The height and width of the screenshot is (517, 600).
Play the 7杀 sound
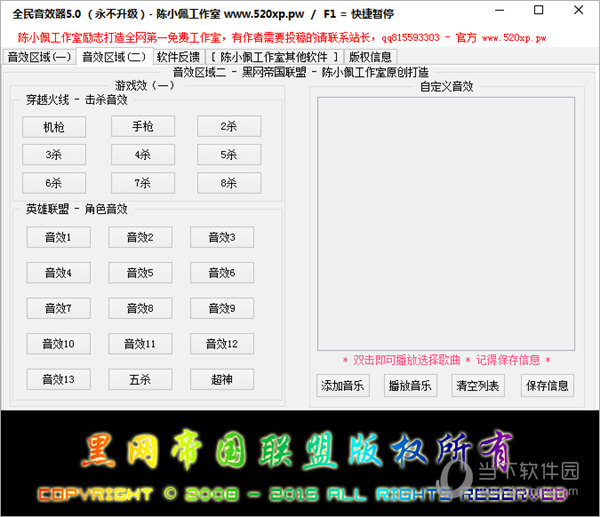(x=143, y=183)
